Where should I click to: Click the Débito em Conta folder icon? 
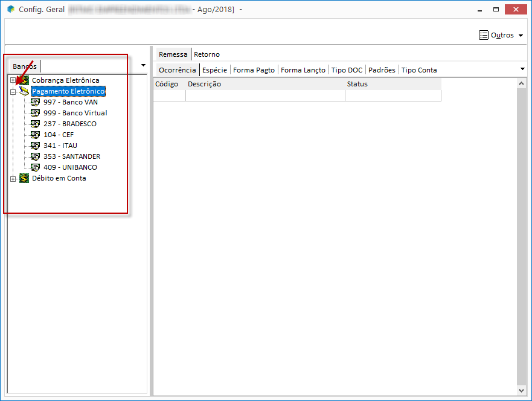24,178
